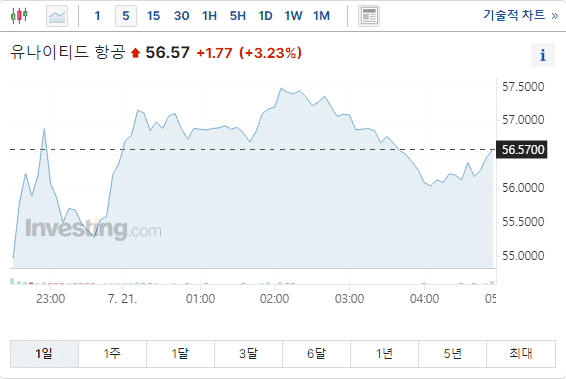Switch to the candlestick chart type icon
Screen dimensions: 566x379
[x=19, y=16]
